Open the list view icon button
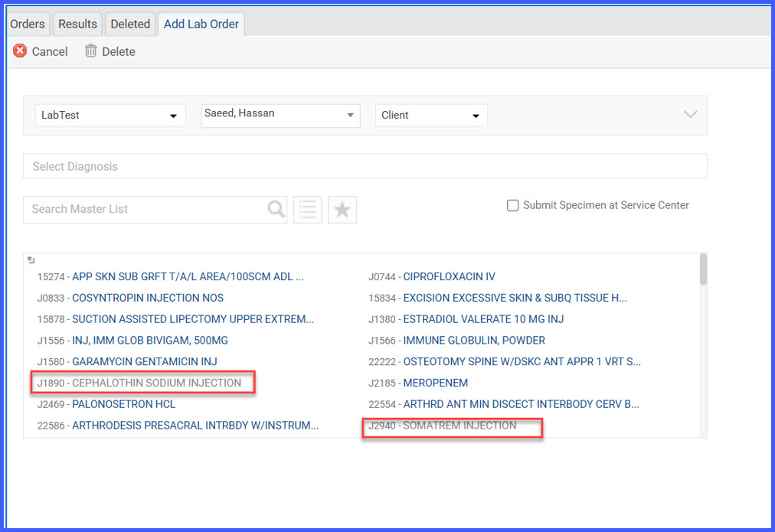 click(x=307, y=210)
